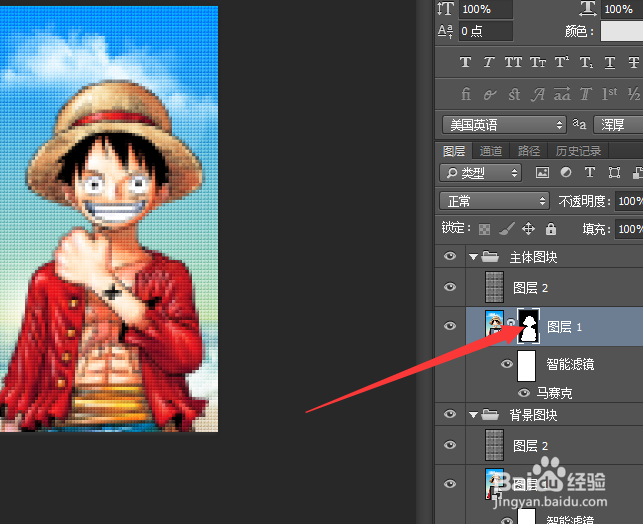
Task: Filter layers by type layers
Action: point(590,172)
